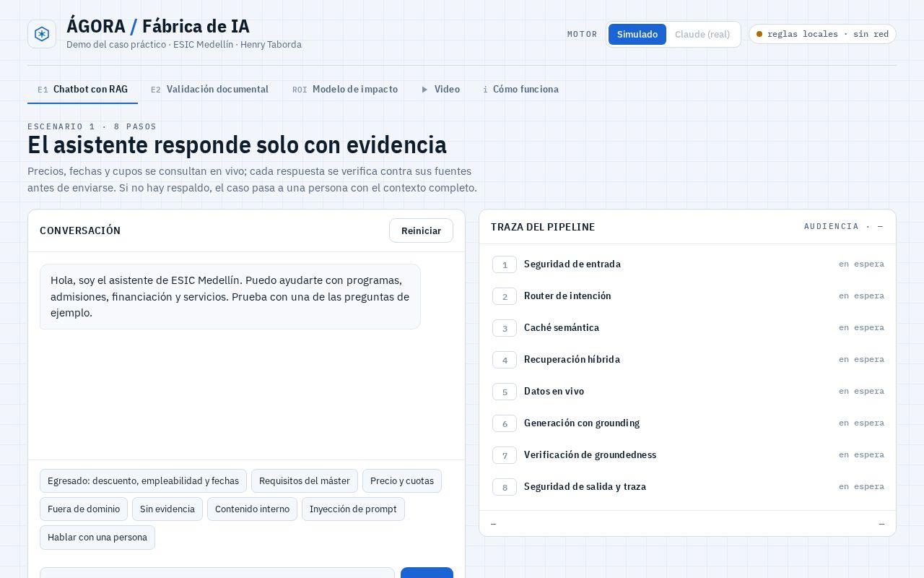Click the TRAZA DEL PIPELINE panel title
The height and width of the screenshot is (578, 924).
pos(543,227)
